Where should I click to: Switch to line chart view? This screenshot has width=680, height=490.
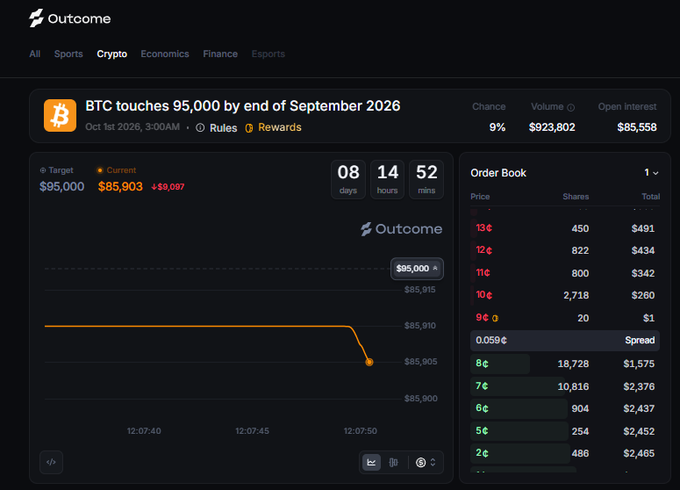[x=372, y=462]
